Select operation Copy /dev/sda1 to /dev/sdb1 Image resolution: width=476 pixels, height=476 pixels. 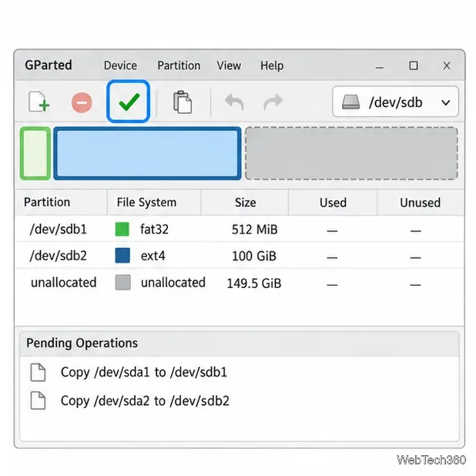pos(144,372)
